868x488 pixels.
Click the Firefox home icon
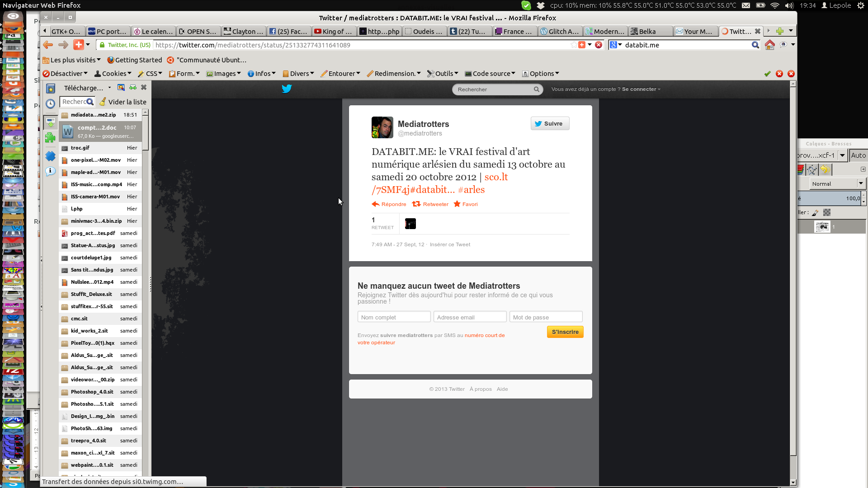coord(769,45)
